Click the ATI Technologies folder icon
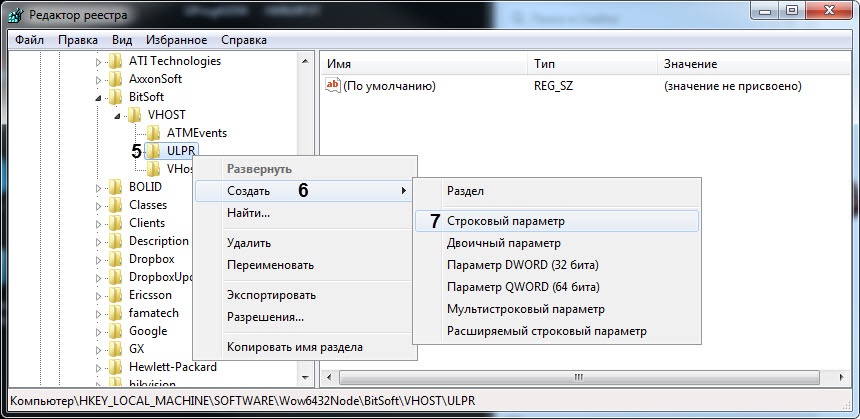 (x=117, y=61)
